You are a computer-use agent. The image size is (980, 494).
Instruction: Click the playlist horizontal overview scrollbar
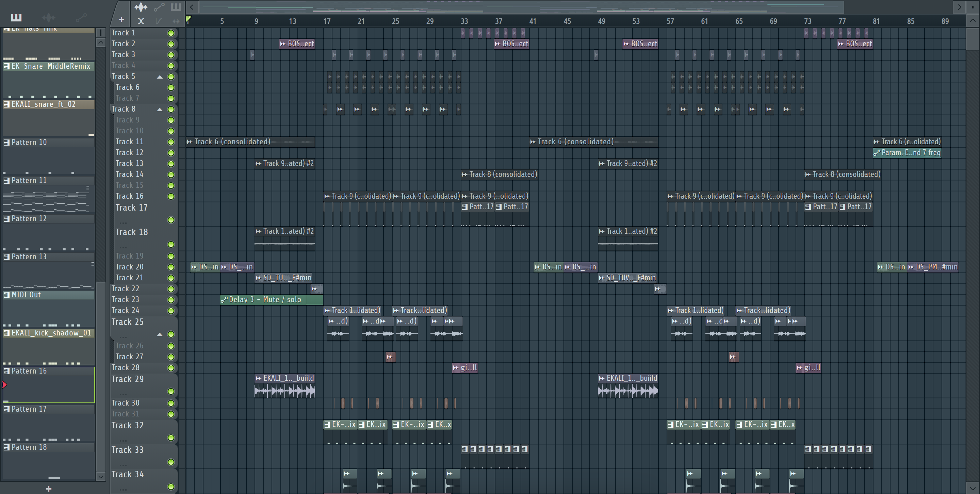[522, 7]
